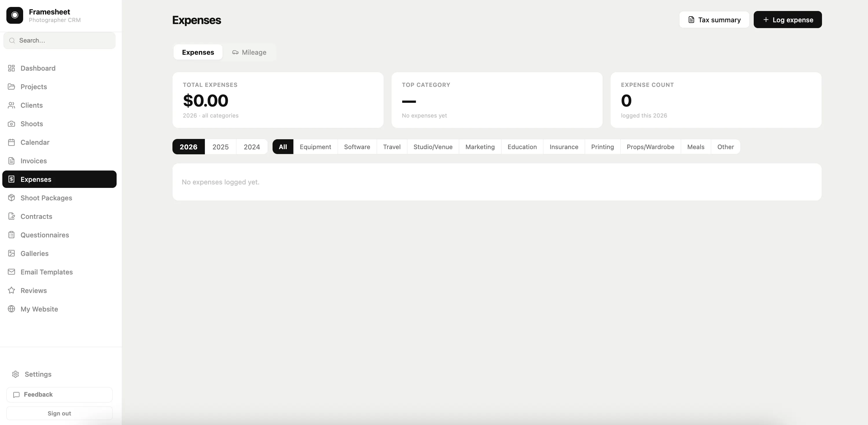Filter by Education category
The height and width of the screenshot is (425, 868).
(x=522, y=146)
